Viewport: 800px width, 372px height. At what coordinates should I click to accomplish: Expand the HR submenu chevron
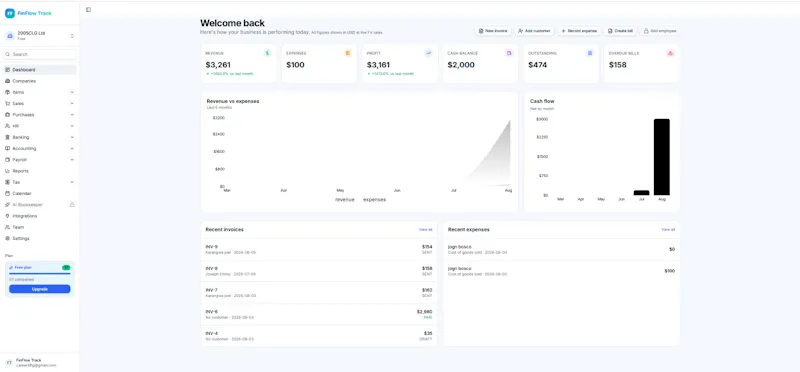(x=72, y=126)
